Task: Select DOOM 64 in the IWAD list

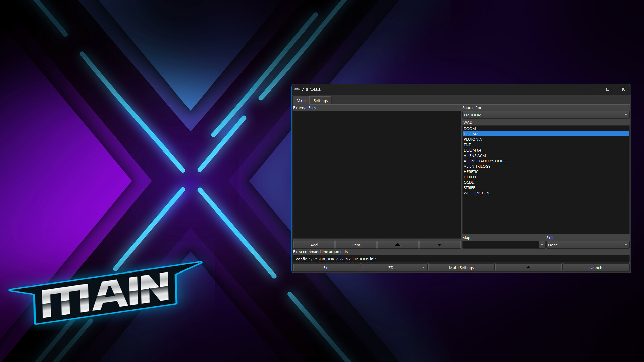Action: point(472,150)
